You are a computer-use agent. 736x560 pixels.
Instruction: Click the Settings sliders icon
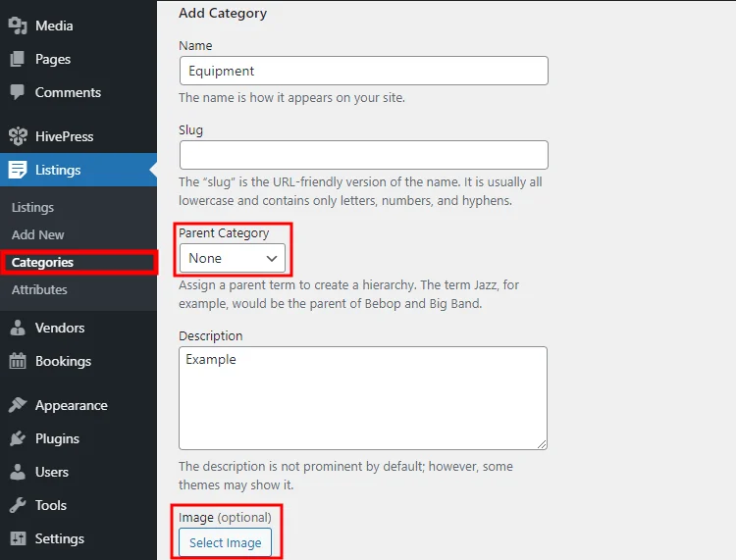(18, 538)
